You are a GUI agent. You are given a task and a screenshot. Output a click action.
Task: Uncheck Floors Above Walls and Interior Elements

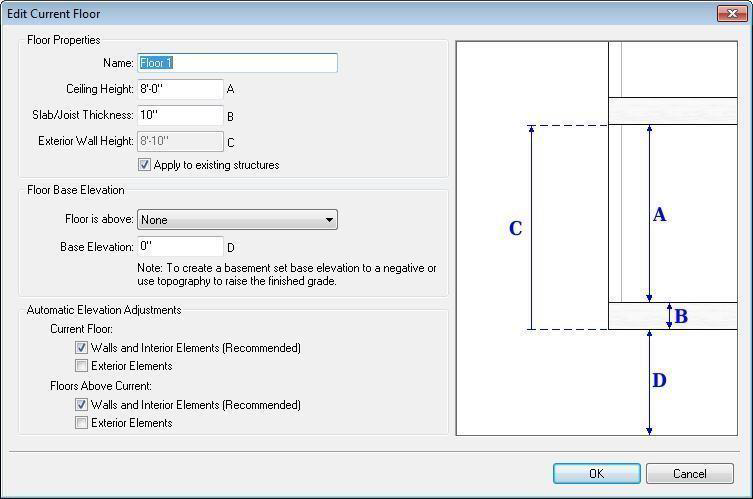81,405
